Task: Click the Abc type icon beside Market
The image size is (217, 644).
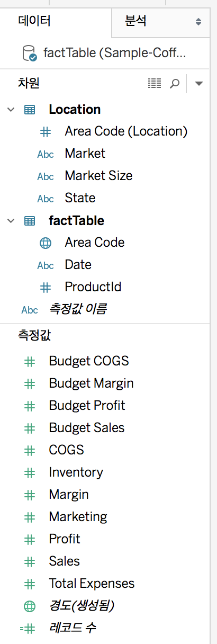Action: [46, 154]
